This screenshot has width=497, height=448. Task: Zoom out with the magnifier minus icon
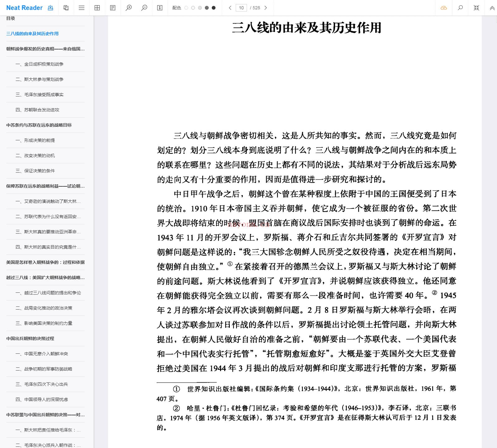tap(144, 8)
